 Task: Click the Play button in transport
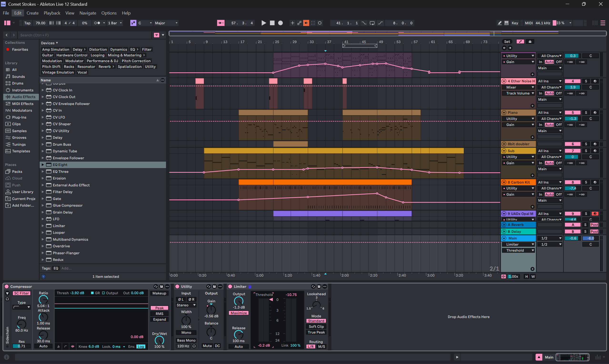[264, 23]
